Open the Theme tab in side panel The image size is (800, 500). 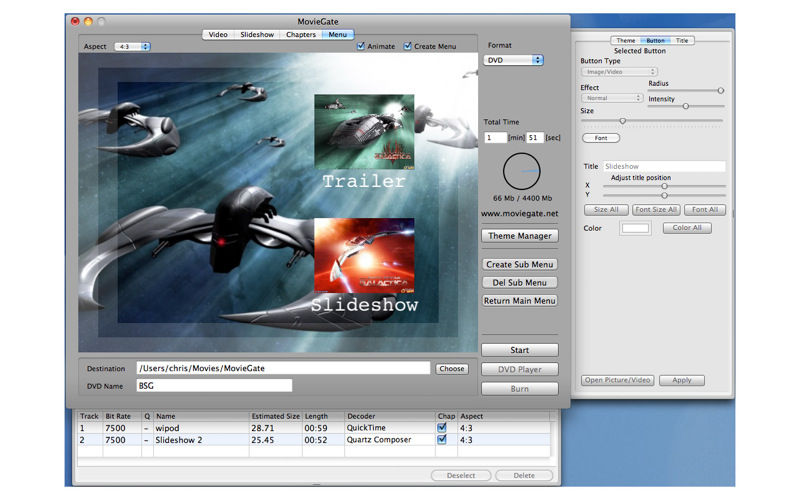(x=626, y=40)
